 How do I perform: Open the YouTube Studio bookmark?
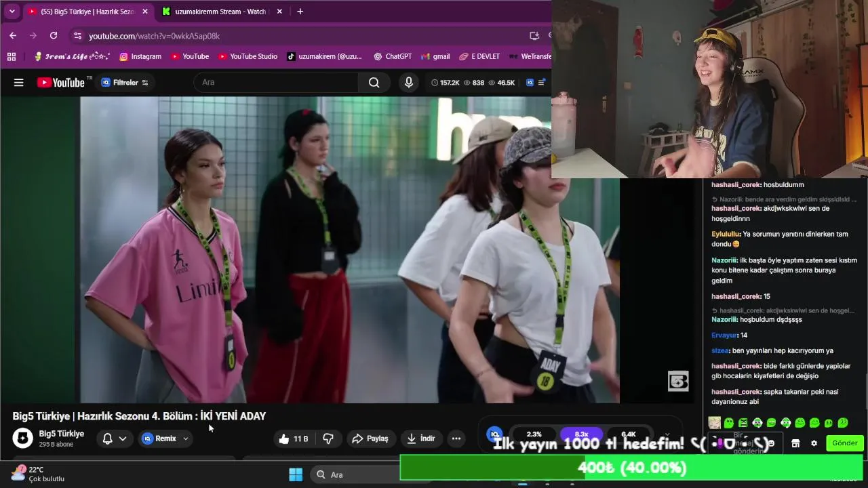pyautogui.click(x=248, y=56)
